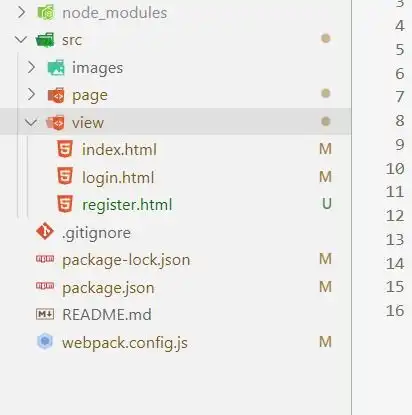Collapse the src folder chevron

(x=21, y=40)
